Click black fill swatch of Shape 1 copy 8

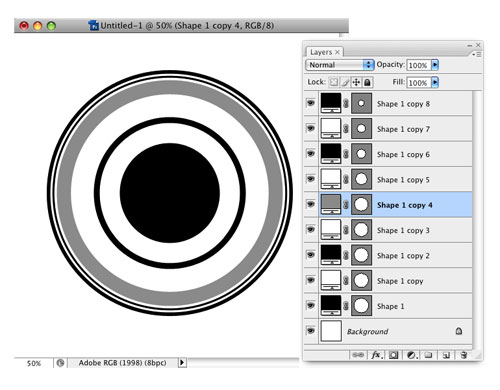[x=331, y=103]
